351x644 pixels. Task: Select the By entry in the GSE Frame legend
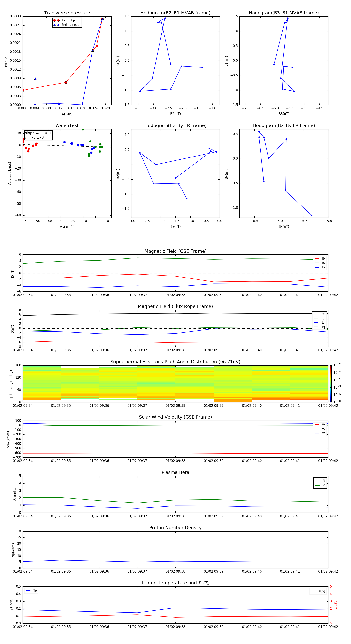click(x=320, y=263)
